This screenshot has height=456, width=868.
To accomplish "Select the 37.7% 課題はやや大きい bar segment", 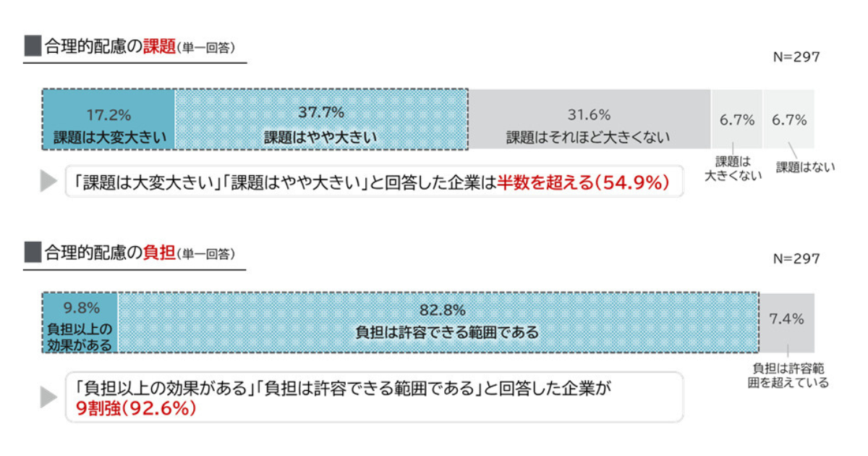I will click(x=321, y=119).
